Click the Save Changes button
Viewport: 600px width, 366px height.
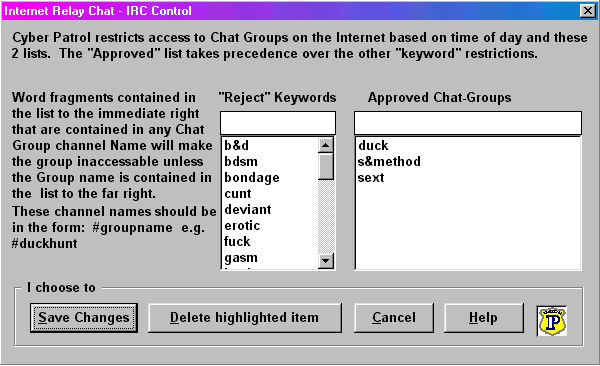[84, 318]
